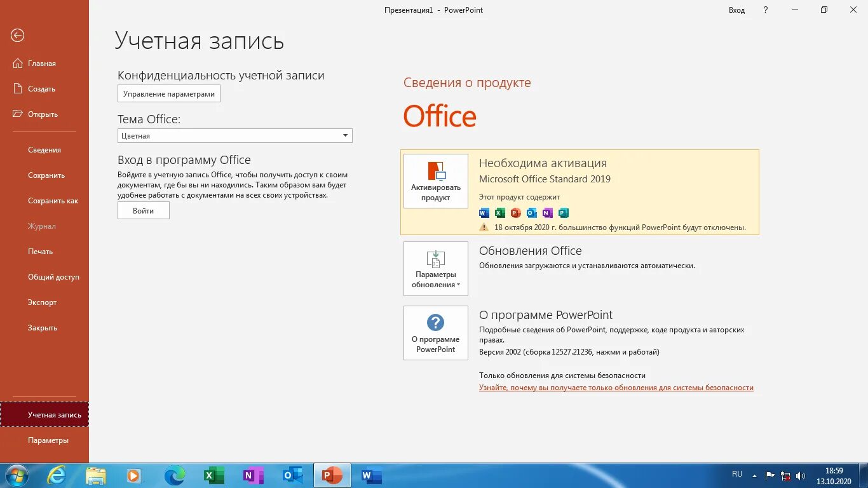Click the Необходима активация heading
The width and height of the screenshot is (868, 488).
(x=543, y=163)
